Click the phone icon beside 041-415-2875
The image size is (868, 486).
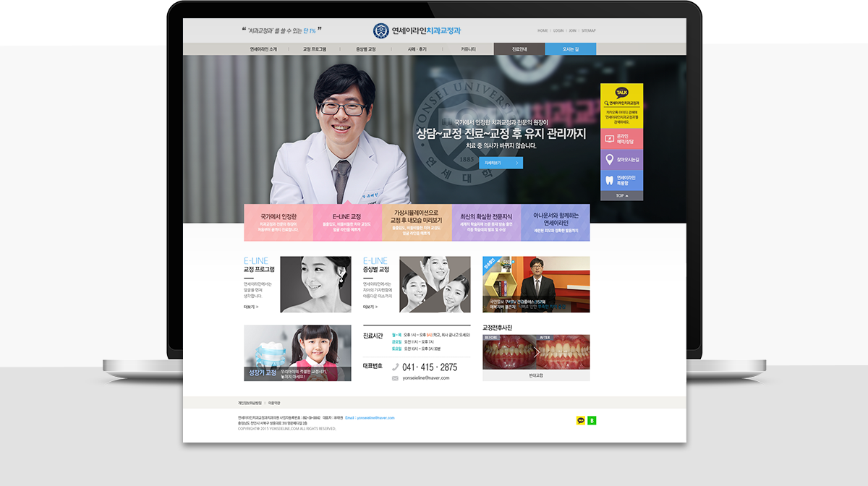click(395, 367)
